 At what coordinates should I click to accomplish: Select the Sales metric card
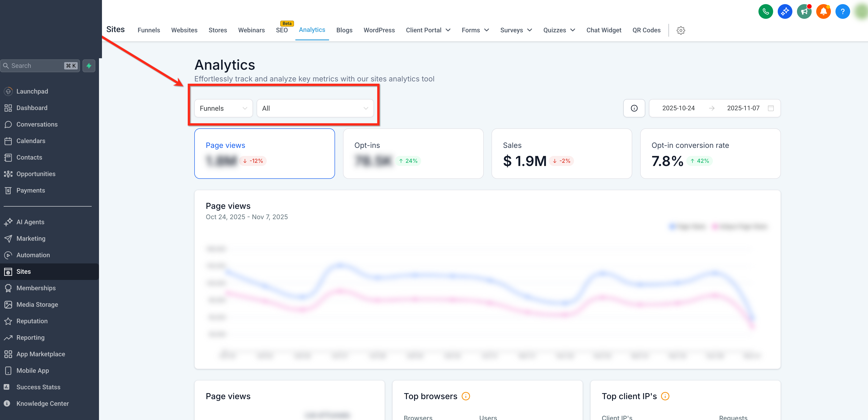click(561, 154)
